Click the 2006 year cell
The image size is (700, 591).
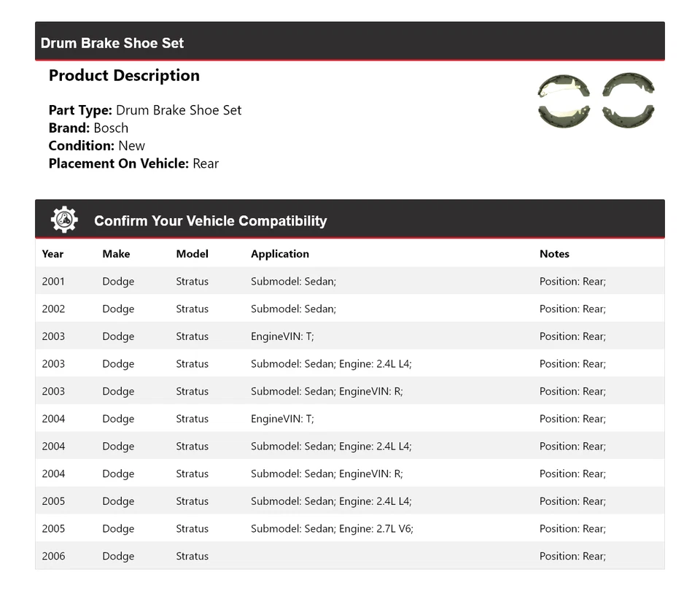pos(53,556)
